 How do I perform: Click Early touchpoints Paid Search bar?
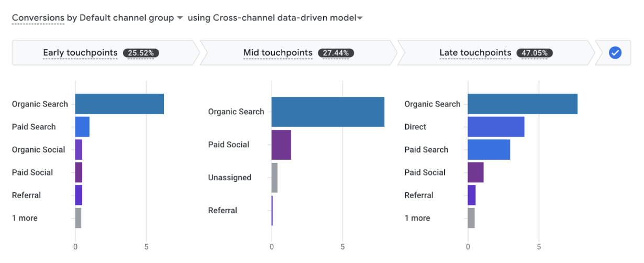(82, 127)
